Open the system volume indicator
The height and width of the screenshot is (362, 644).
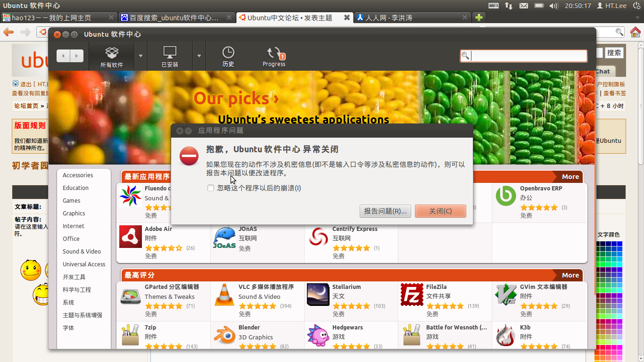[553, 6]
